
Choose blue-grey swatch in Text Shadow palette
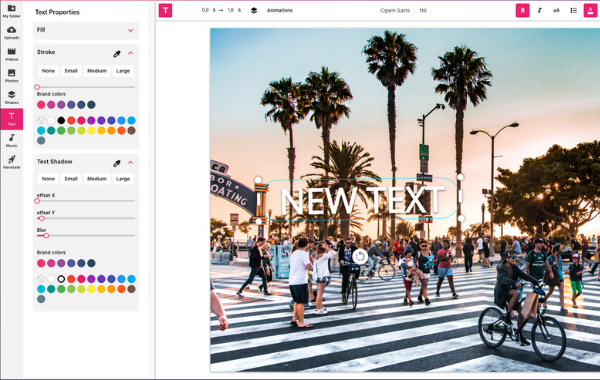(x=41, y=299)
